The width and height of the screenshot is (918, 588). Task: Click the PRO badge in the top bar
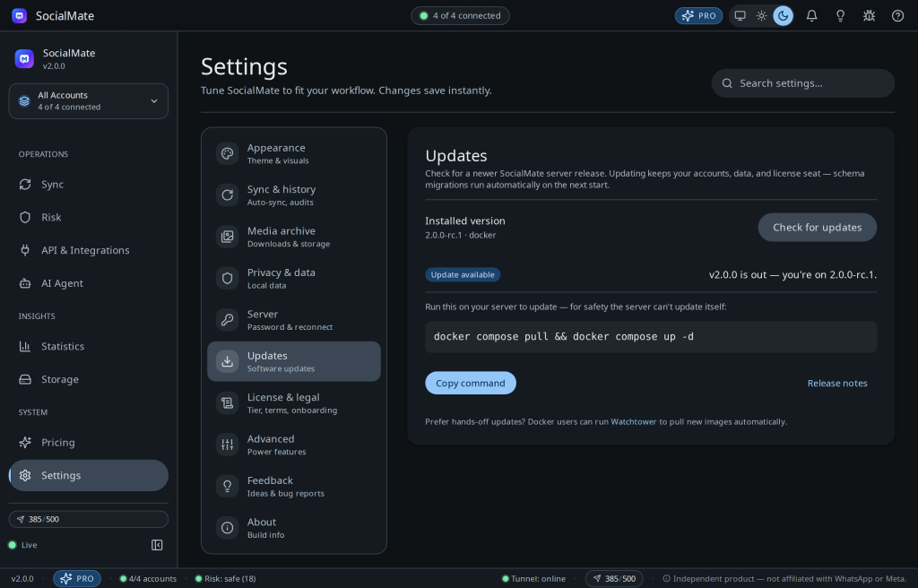698,16
